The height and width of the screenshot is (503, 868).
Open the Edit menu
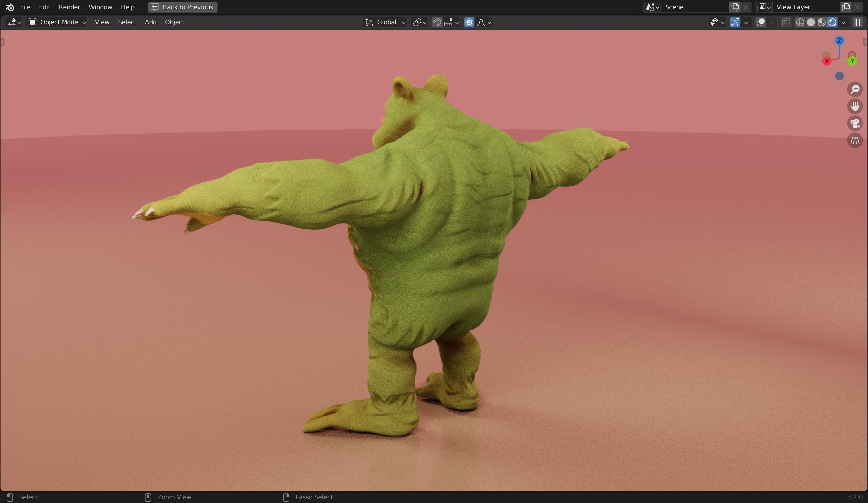[x=44, y=7]
